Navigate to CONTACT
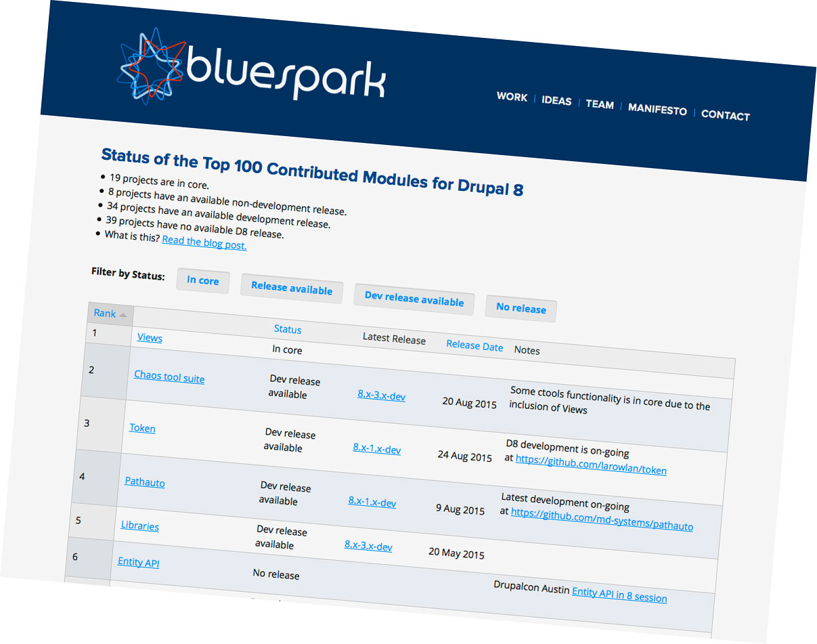The height and width of the screenshot is (644, 817). coord(726,115)
